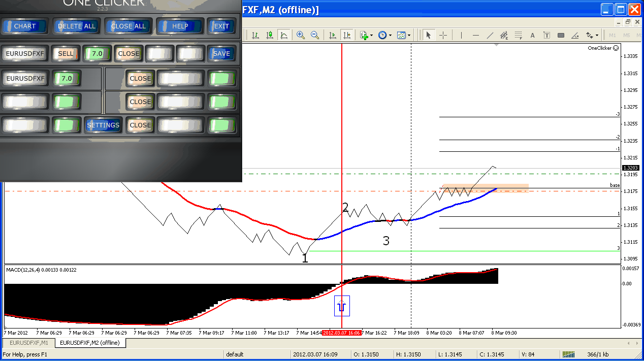Select the bar chart icon in toolbar
This screenshot has height=361, width=644.
[255, 35]
